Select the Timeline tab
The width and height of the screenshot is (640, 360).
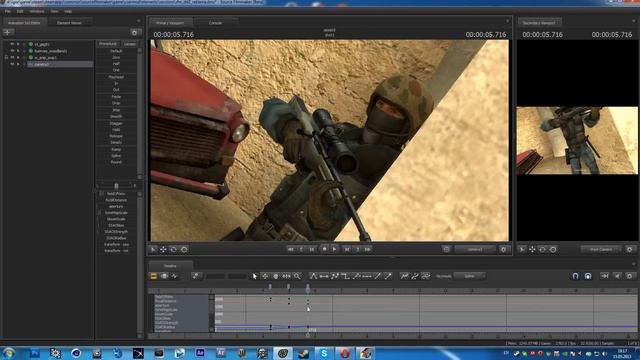170,266
